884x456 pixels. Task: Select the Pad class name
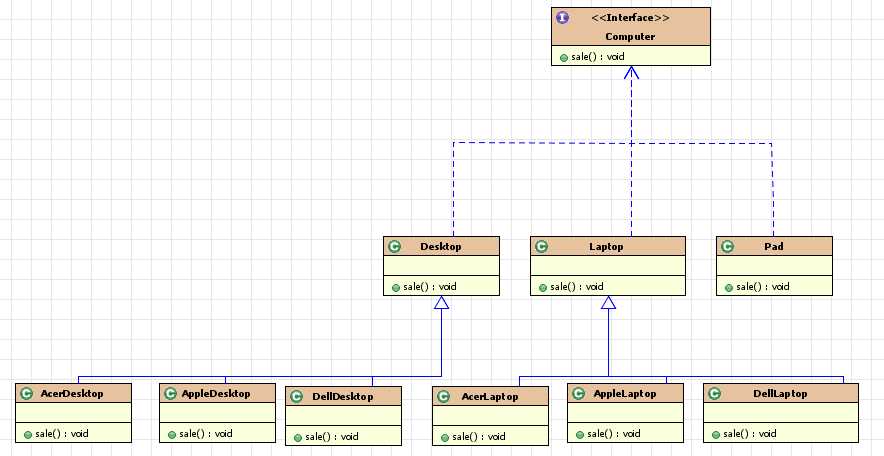(774, 246)
